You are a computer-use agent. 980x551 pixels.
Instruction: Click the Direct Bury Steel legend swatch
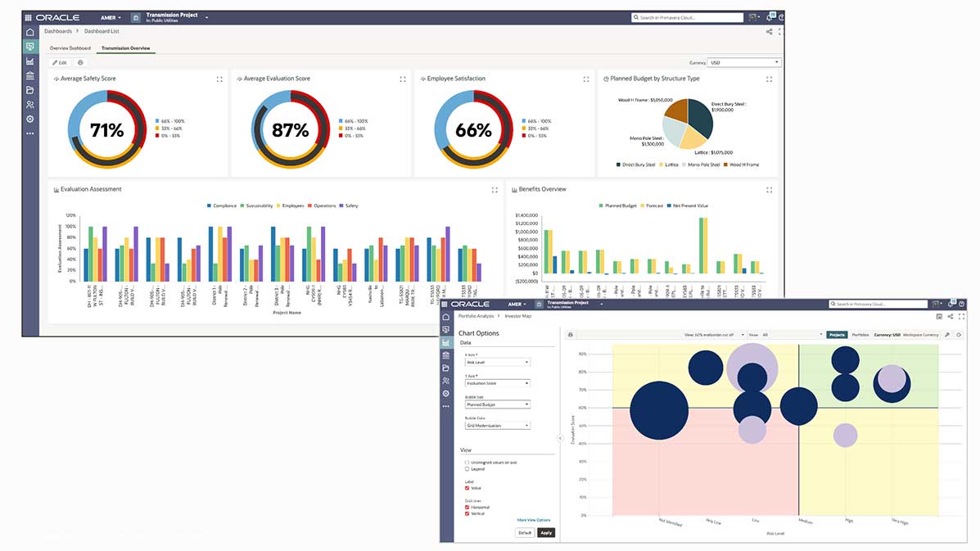619,165
